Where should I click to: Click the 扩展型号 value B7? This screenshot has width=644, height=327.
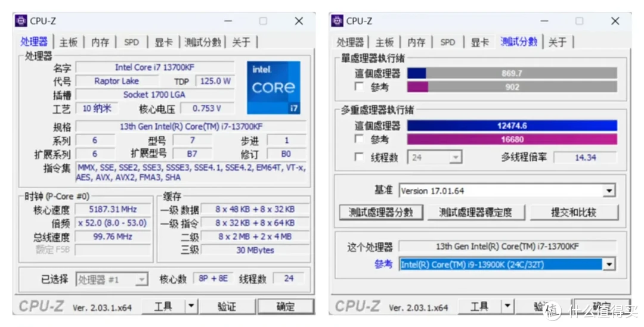(192, 154)
